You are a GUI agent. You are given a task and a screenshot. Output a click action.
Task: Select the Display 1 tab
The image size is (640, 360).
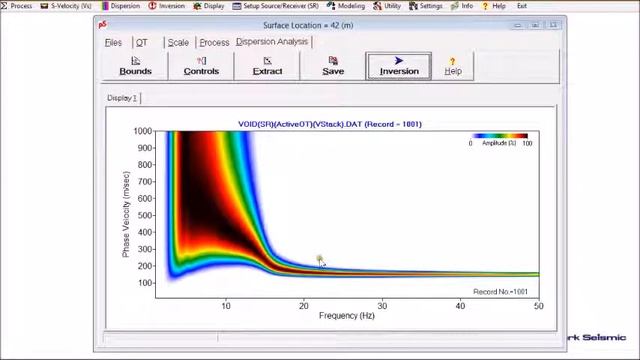click(122, 98)
